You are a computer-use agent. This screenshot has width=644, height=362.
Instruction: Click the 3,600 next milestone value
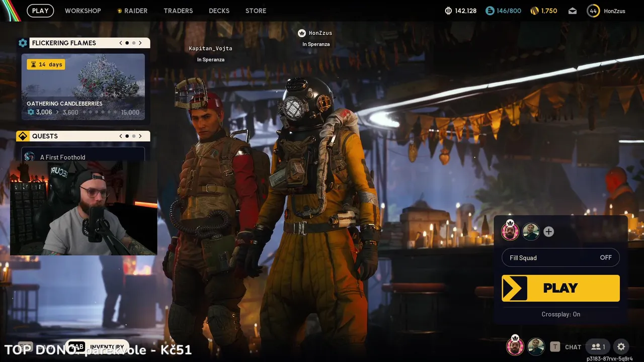(x=70, y=112)
